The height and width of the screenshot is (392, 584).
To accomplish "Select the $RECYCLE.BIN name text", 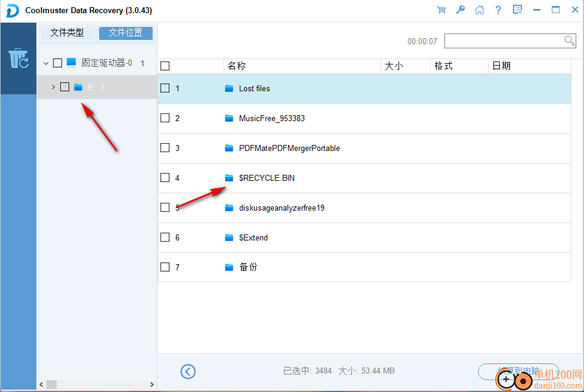I will tap(267, 178).
